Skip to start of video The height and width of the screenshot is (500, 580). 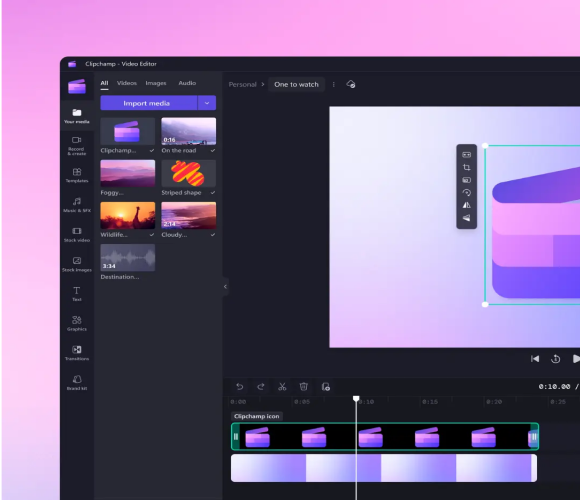[535, 359]
